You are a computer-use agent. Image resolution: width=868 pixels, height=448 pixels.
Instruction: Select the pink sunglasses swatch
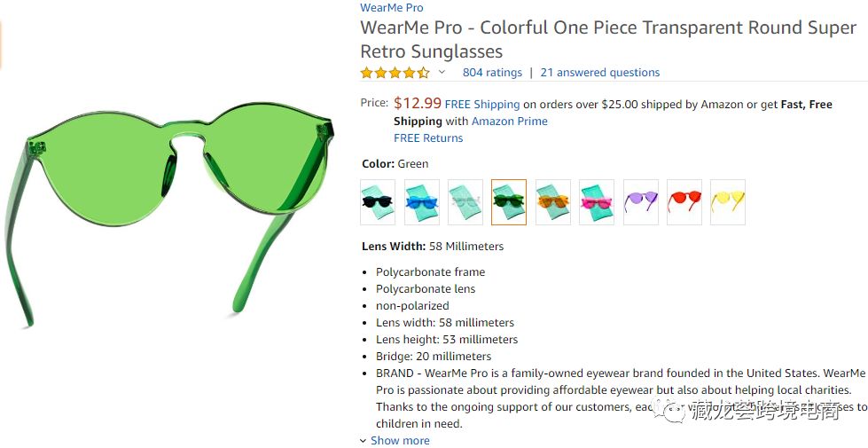point(597,202)
